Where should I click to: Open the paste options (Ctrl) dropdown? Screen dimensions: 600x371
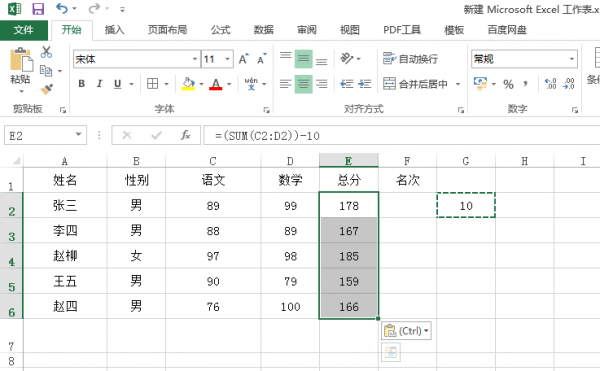[406, 330]
